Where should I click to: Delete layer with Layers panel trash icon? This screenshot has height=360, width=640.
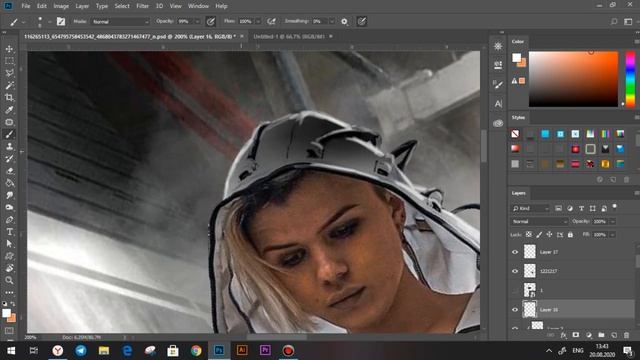(627, 335)
